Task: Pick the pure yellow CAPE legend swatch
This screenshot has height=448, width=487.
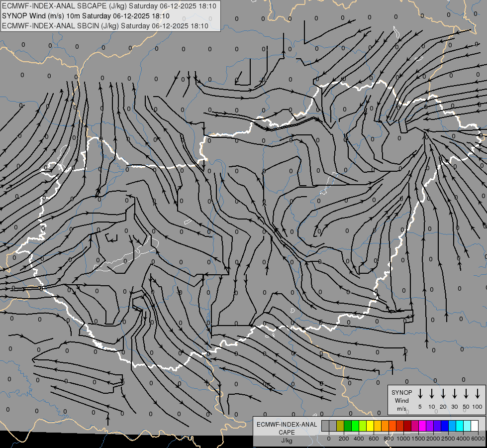Action: [x=370, y=426]
